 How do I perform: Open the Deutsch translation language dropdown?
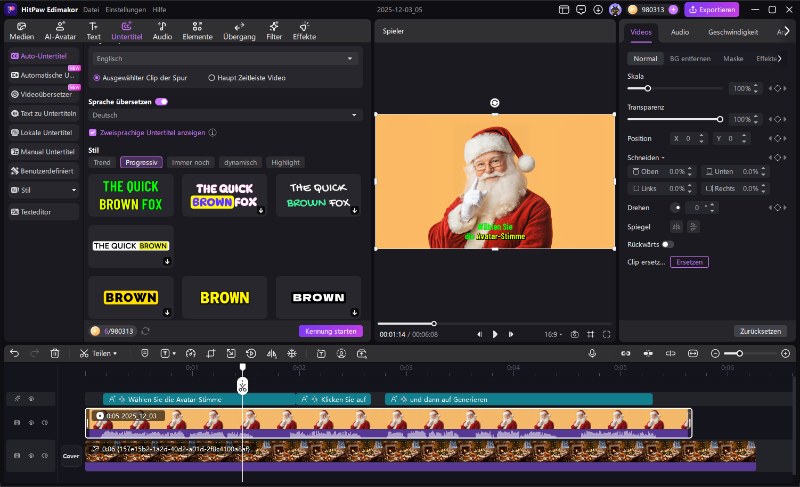point(225,115)
